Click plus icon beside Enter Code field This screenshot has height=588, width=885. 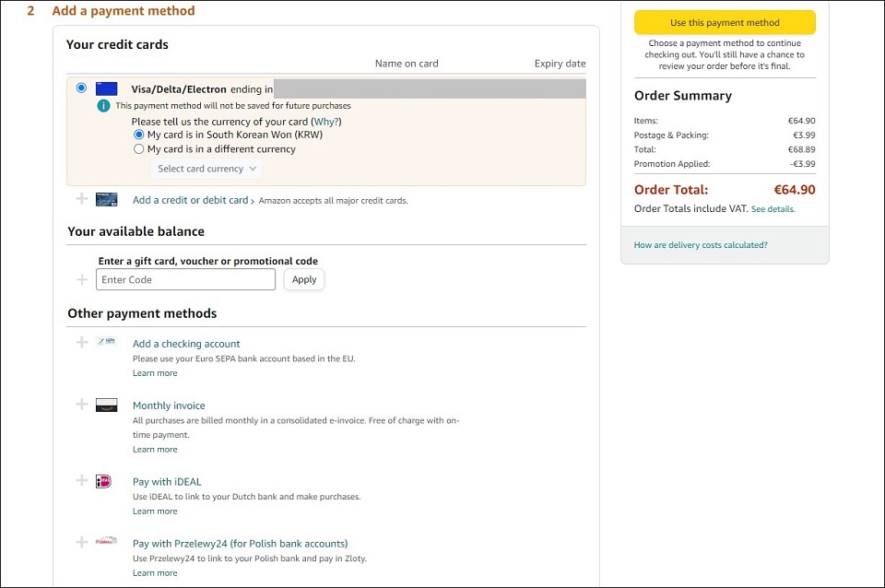82,280
